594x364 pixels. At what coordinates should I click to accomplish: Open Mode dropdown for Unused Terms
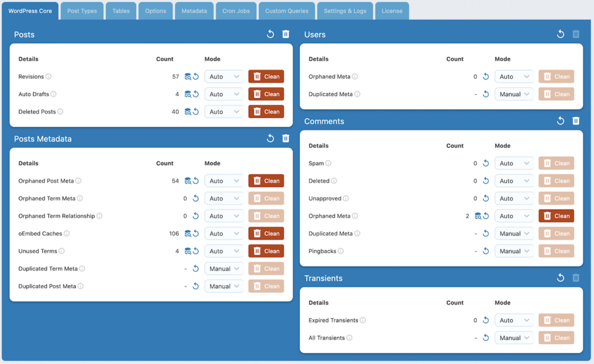coord(224,251)
